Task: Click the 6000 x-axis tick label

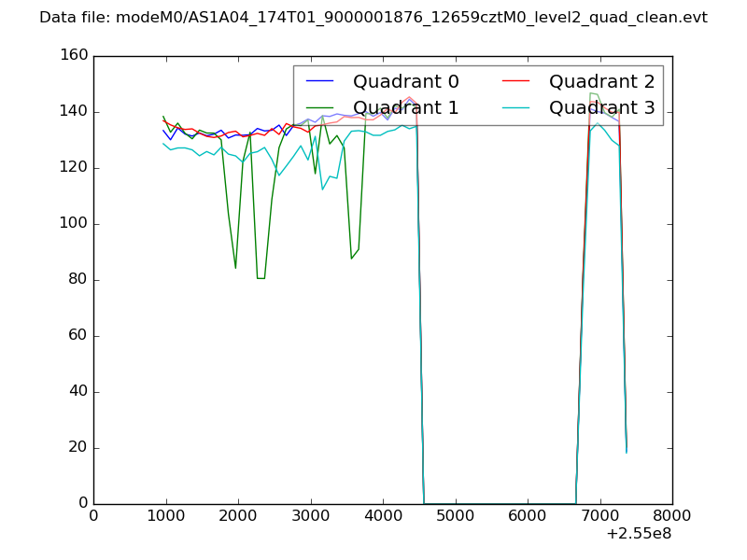Action: coord(528,515)
